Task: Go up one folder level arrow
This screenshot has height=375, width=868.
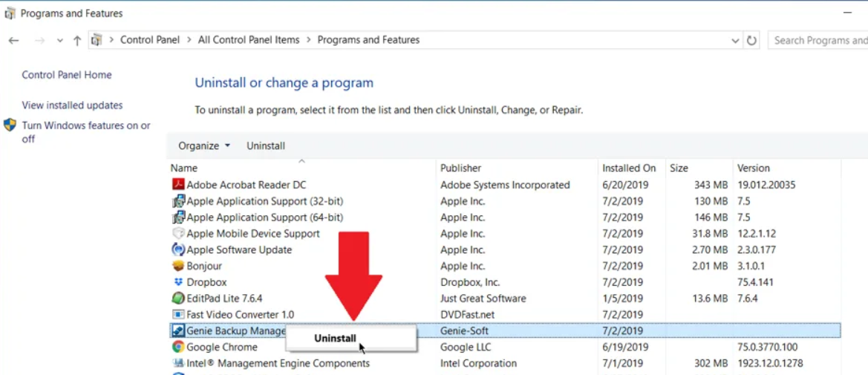Action: [77, 40]
